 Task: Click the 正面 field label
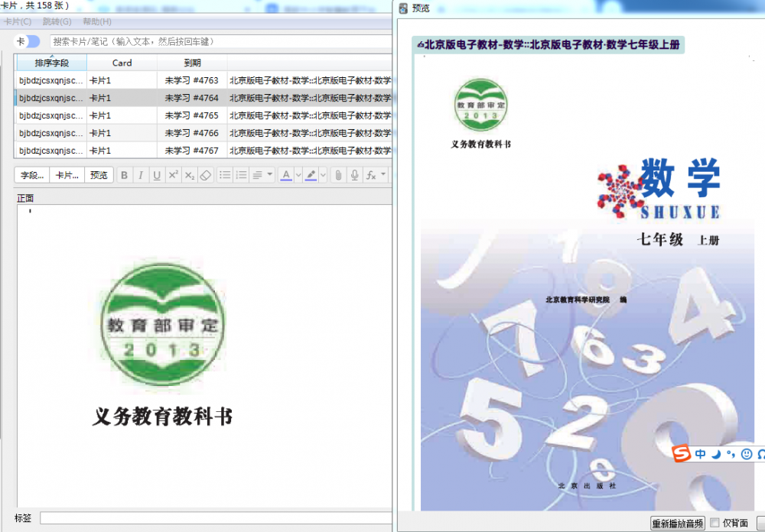25,198
